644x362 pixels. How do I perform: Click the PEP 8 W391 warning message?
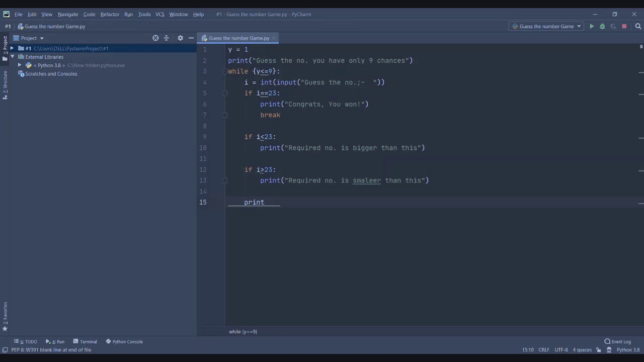point(51,349)
